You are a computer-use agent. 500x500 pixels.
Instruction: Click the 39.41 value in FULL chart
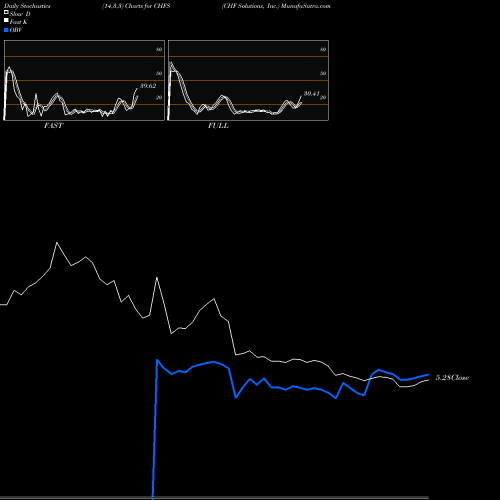pyautogui.click(x=312, y=94)
